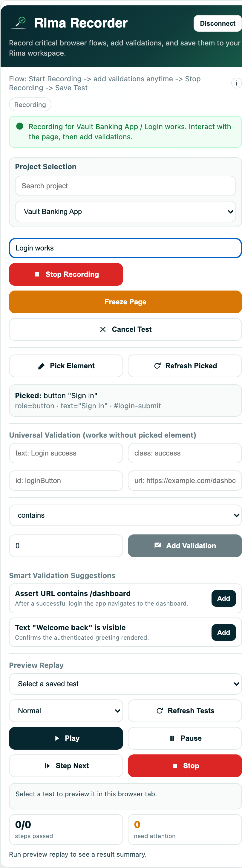Open the Vault Banking App project dropdown

125,212
